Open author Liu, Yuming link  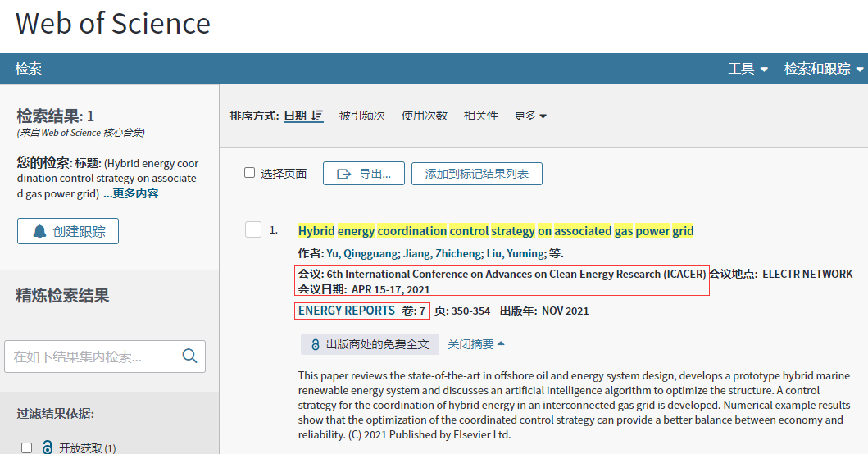click(x=515, y=253)
